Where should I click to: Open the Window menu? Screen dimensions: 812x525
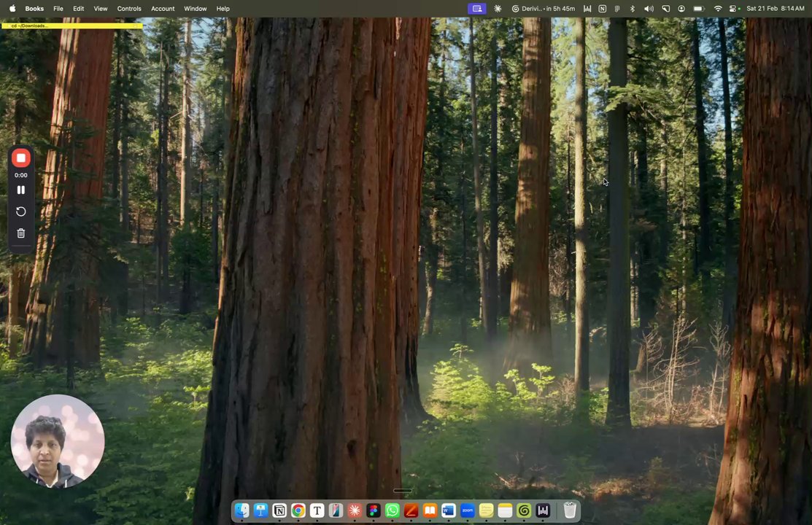click(196, 8)
